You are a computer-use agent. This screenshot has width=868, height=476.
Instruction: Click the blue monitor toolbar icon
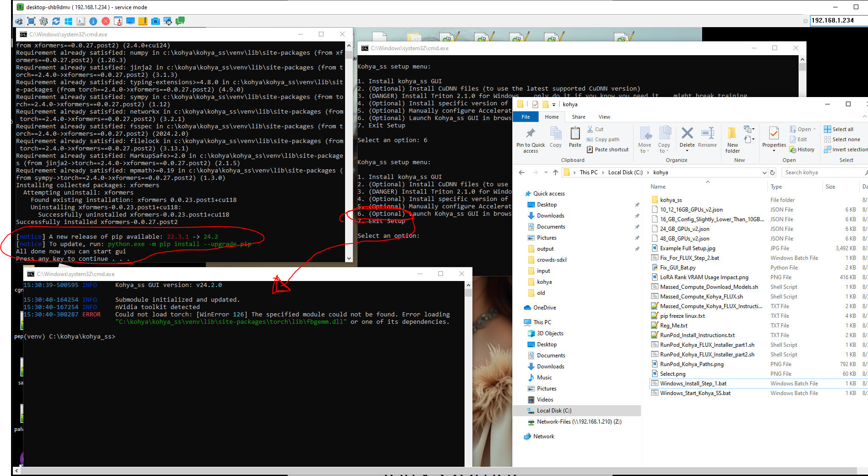[x=130, y=21]
